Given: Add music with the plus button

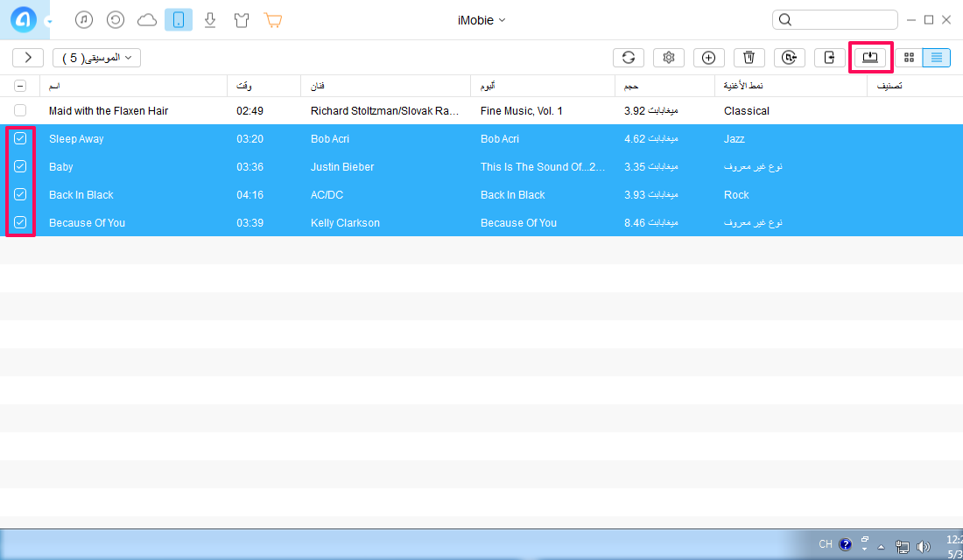Looking at the screenshot, I should coord(709,58).
